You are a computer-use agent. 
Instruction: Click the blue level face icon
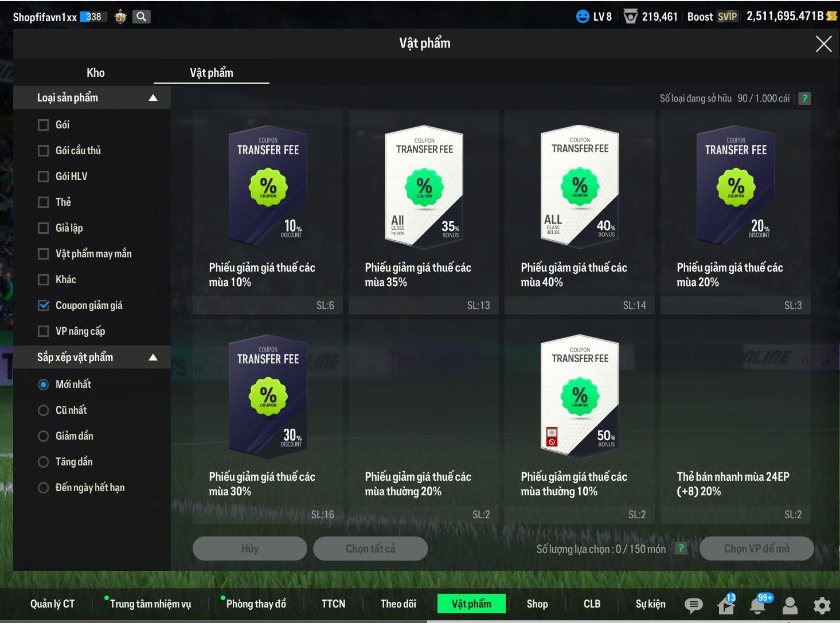tap(583, 17)
